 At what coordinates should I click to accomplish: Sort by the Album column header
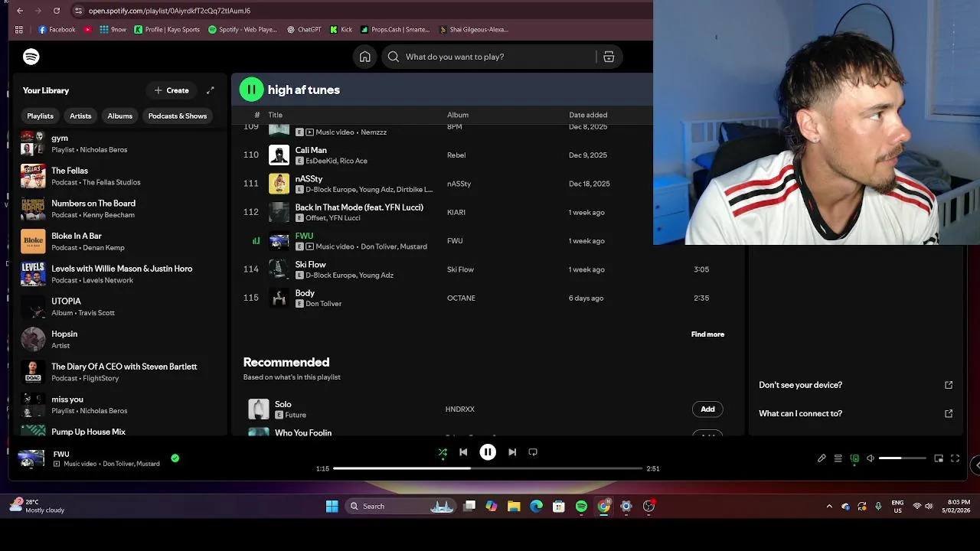point(458,115)
